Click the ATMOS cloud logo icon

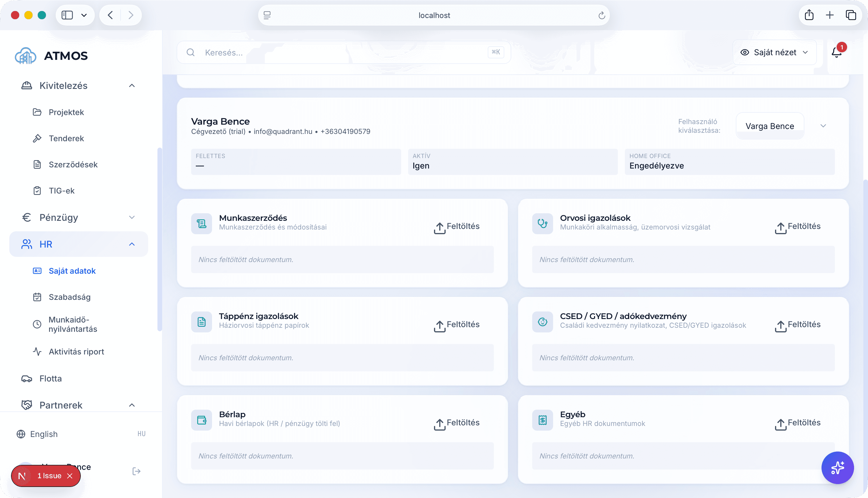pos(26,55)
